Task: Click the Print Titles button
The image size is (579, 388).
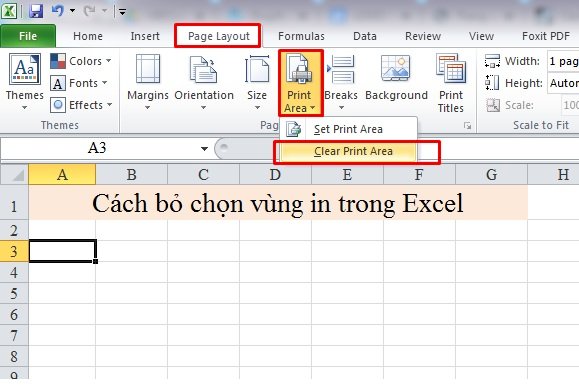Action: (x=451, y=83)
